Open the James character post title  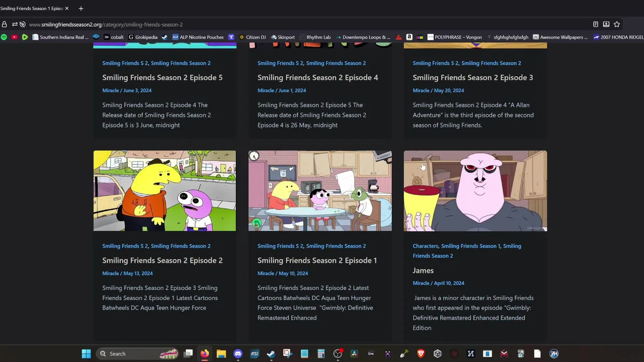click(423, 270)
